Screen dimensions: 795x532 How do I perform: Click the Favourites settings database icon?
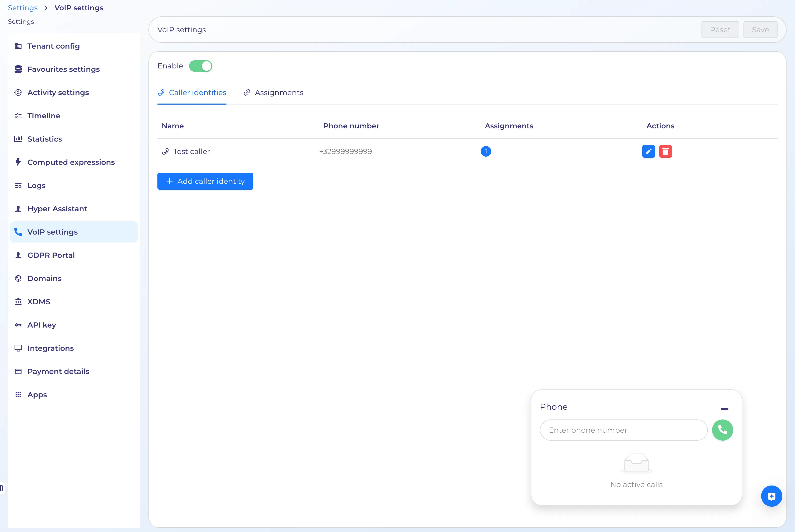point(18,69)
